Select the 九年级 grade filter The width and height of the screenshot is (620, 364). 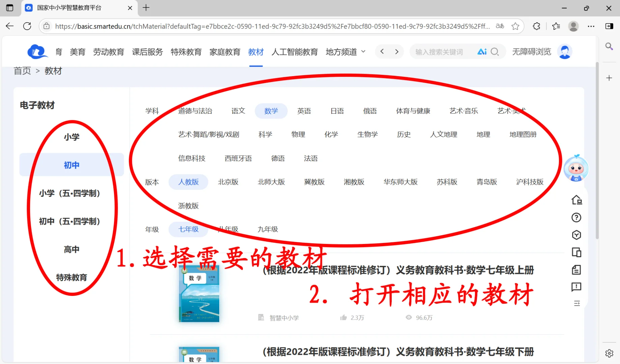tap(267, 229)
